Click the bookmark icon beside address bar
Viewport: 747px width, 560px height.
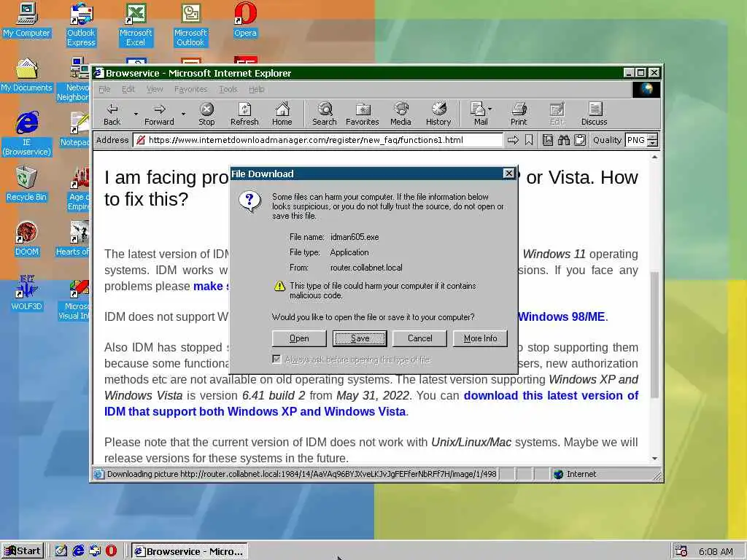click(529, 140)
